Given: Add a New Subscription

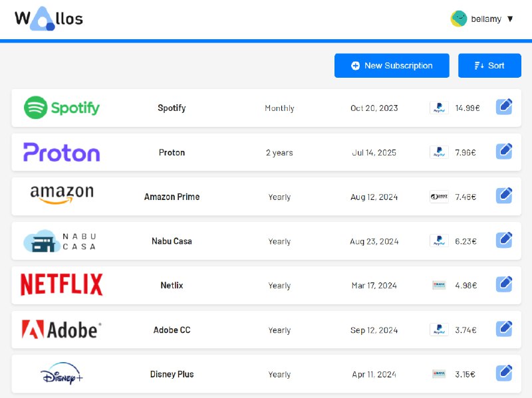Looking at the screenshot, I should [392, 66].
